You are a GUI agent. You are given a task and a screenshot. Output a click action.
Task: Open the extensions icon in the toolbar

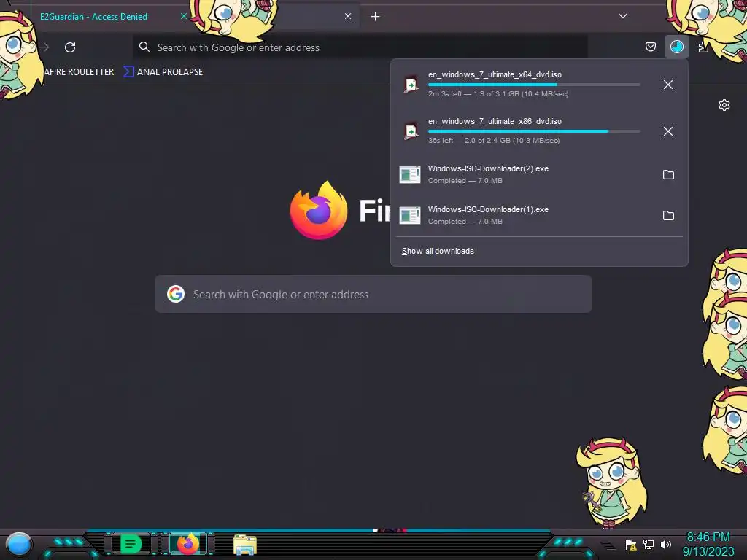pyautogui.click(x=703, y=47)
